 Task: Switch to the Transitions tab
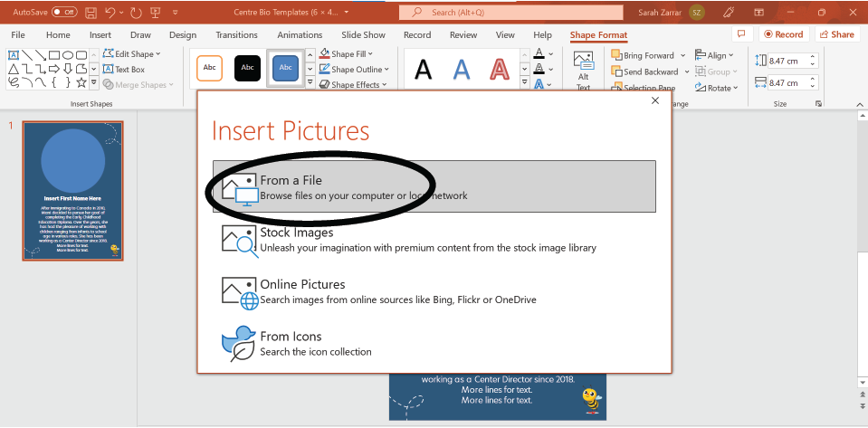click(236, 34)
